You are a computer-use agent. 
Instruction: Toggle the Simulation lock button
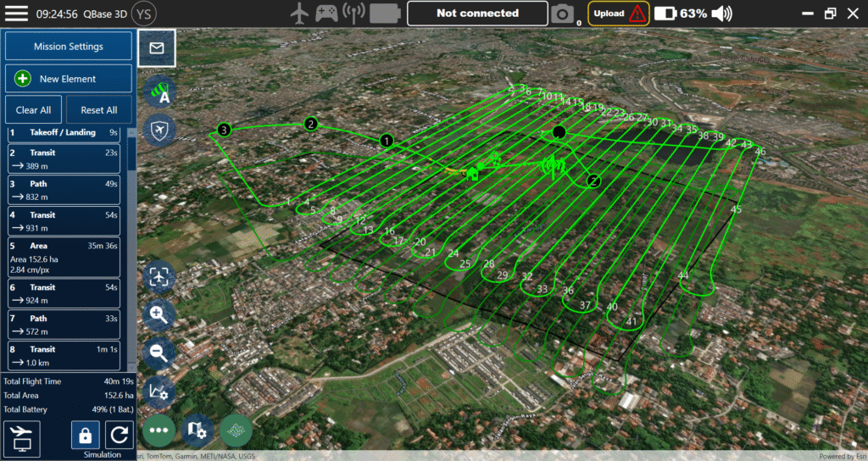coord(85,436)
